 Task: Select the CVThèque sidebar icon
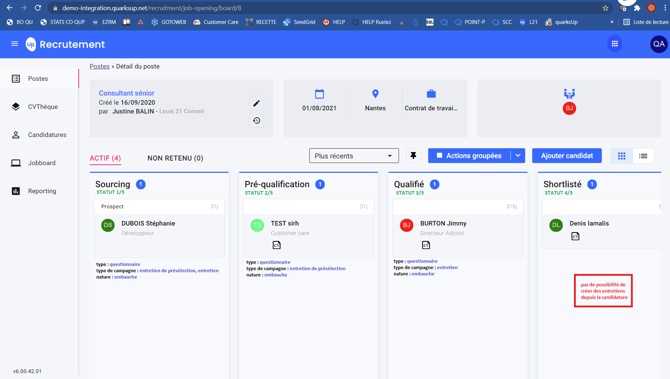coord(16,107)
